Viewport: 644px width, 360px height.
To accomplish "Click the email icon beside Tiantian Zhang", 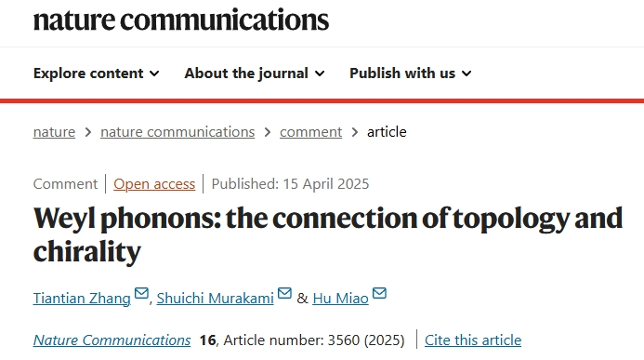I will pos(141,293).
